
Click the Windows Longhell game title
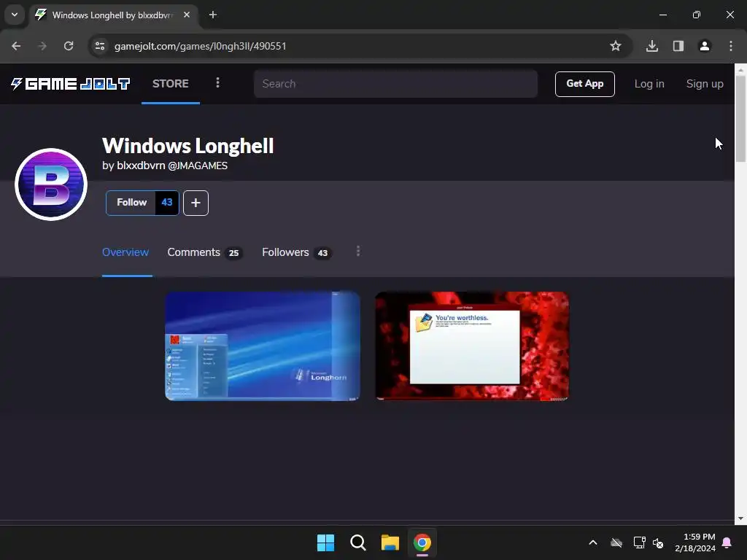tap(187, 146)
